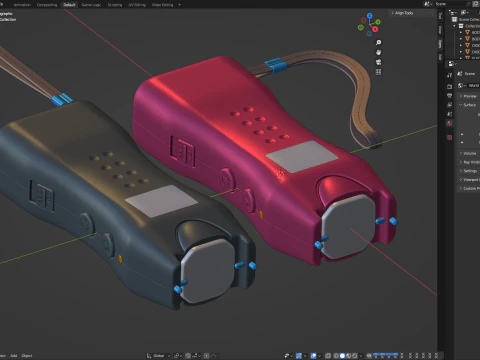Open the Add menu in viewport header
The height and width of the screenshot is (360, 480).
(14, 356)
